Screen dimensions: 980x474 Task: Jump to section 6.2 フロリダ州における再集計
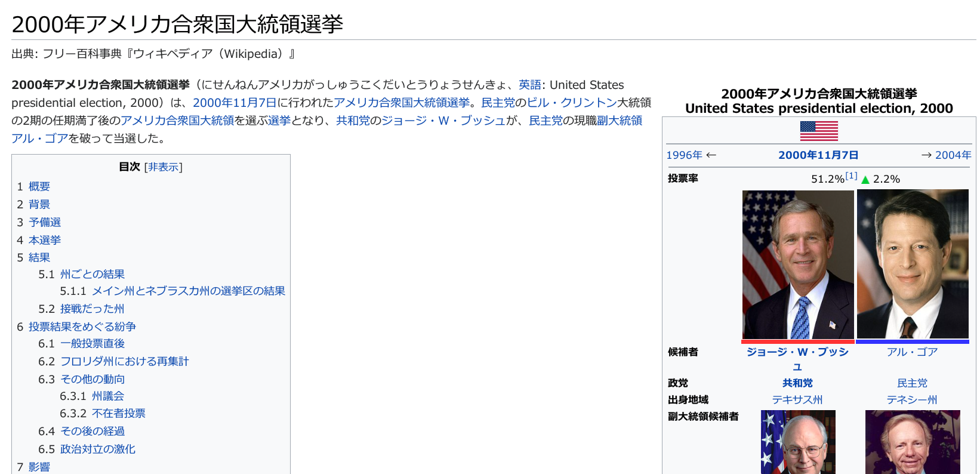(113, 362)
